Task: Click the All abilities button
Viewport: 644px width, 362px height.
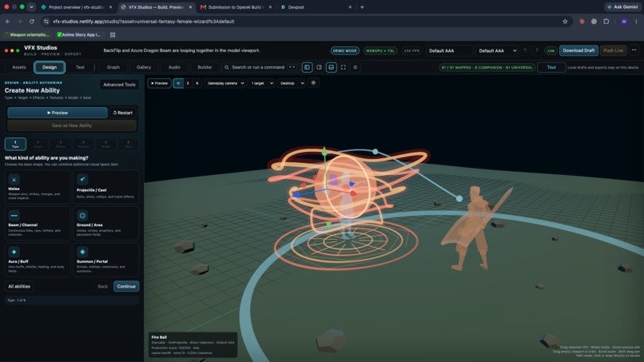Action: 19,286
